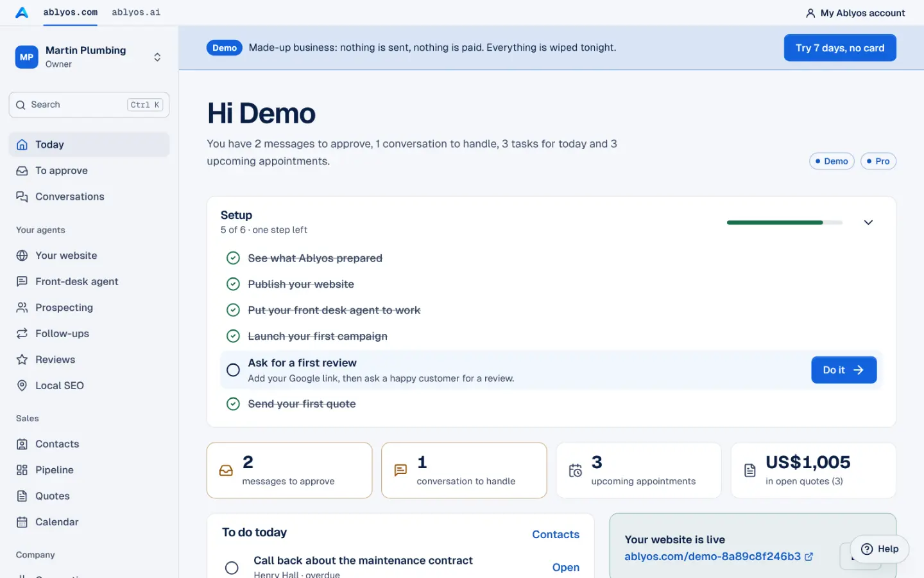Click the Help button
Image resolution: width=924 pixels, height=578 pixels.
[879, 549]
